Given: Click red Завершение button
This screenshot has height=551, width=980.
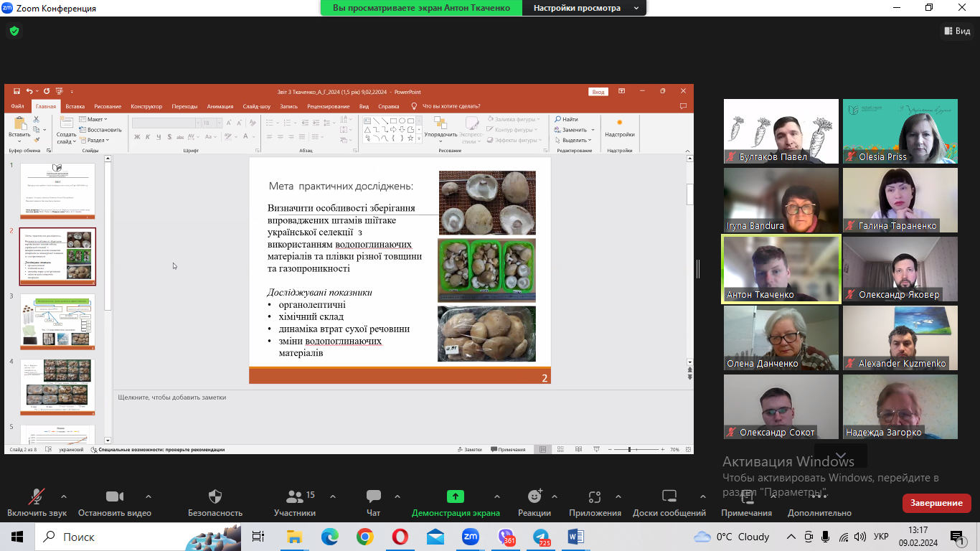Looking at the screenshot, I should [x=936, y=503].
